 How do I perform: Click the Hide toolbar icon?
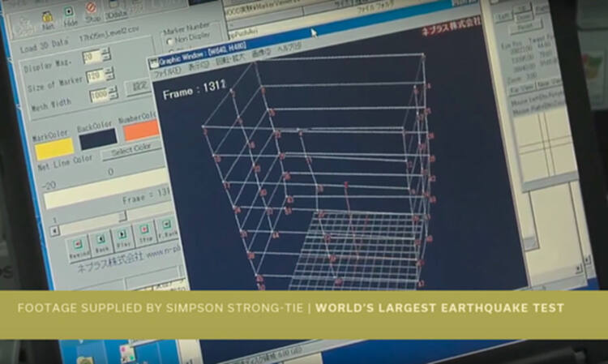70,17
